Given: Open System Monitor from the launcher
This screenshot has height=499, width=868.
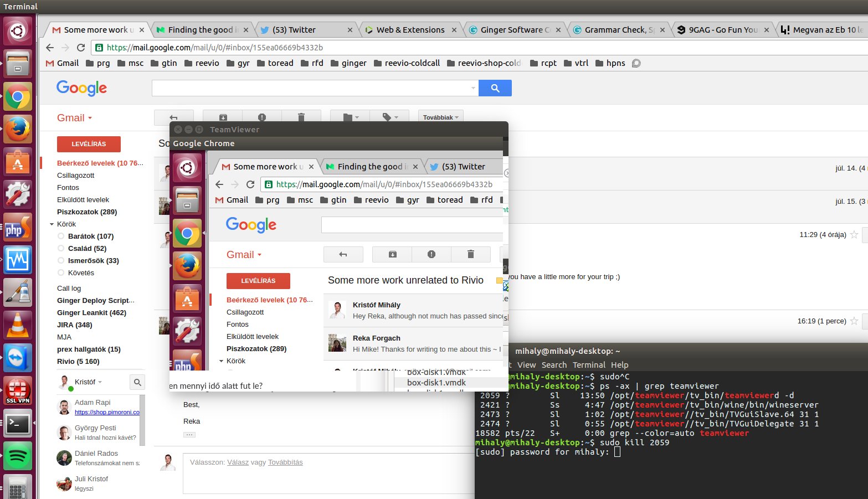Looking at the screenshot, I should pyautogui.click(x=18, y=260).
